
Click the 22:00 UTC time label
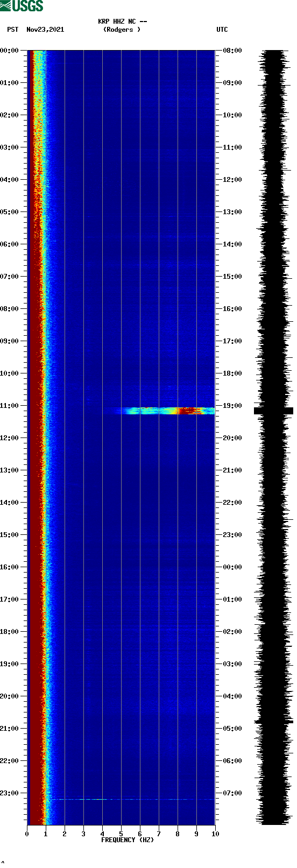[232, 503]
